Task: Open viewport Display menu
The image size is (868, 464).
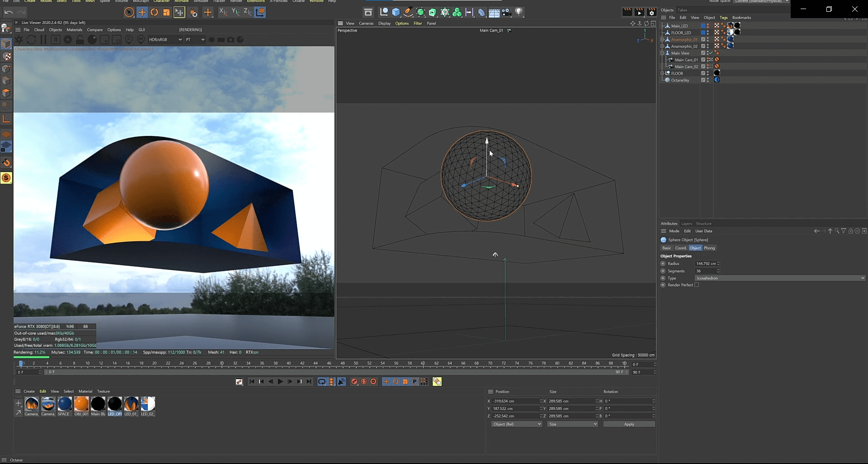Action: pyautogui.click(x=384, y=23)
